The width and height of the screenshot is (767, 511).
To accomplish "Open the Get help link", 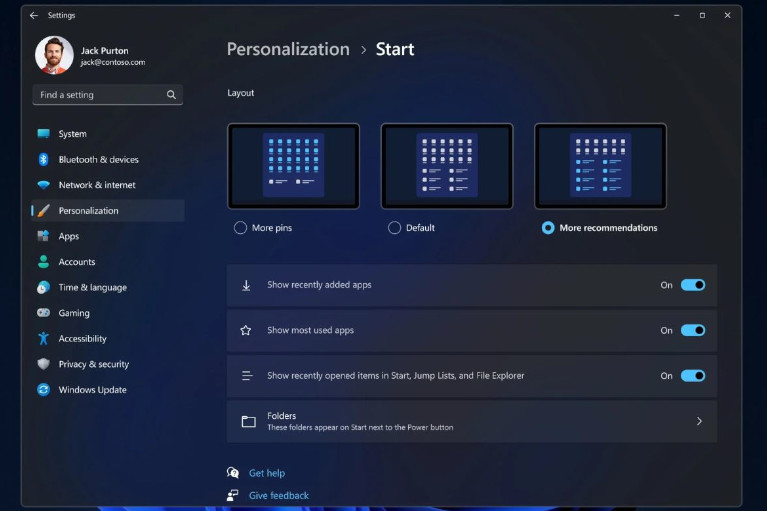I will (x=267, y=473).
